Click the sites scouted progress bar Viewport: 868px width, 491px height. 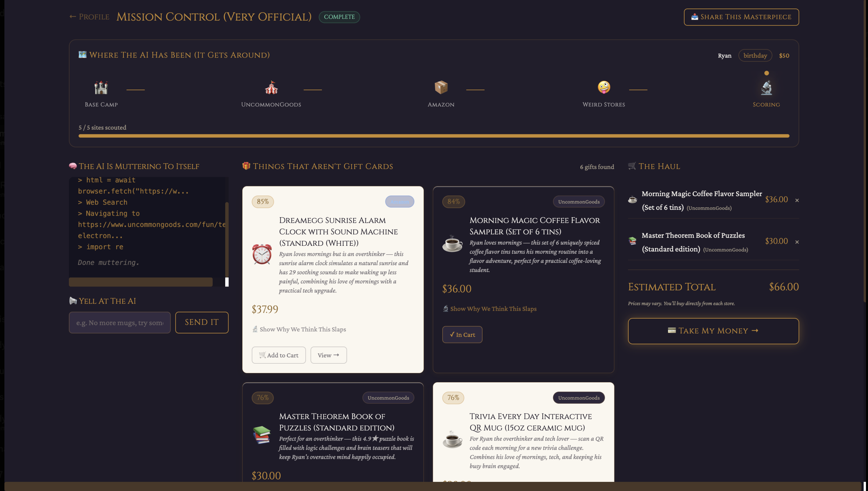click(434, 136)
